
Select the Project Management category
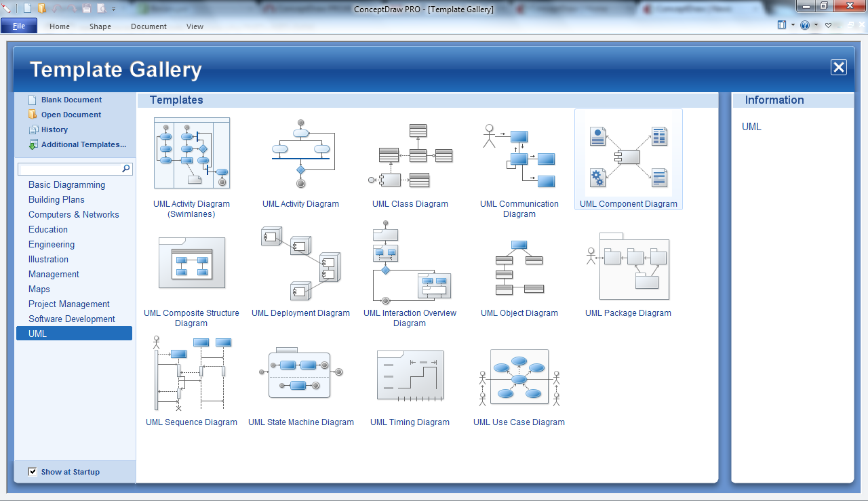[69, 304]
